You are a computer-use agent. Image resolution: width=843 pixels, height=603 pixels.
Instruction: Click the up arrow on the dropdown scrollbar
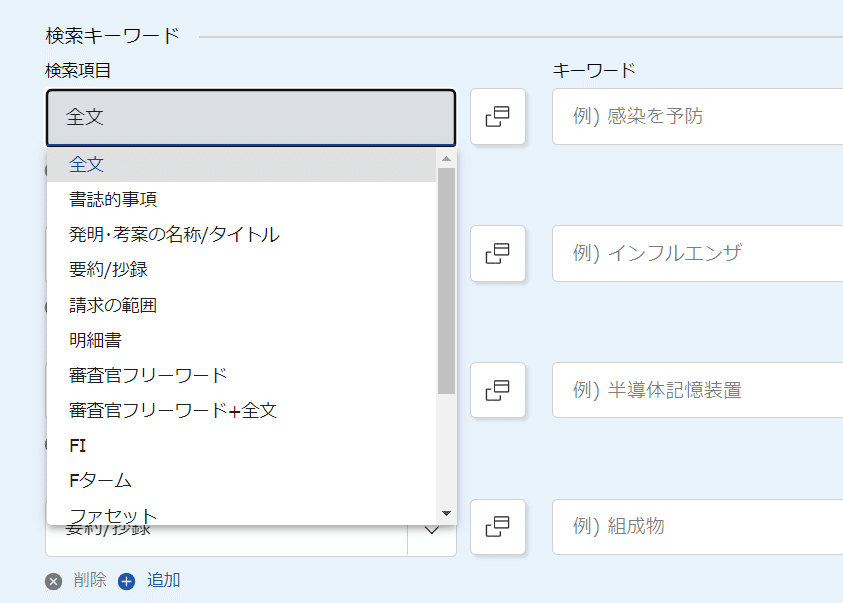click(x=446, y=157)
